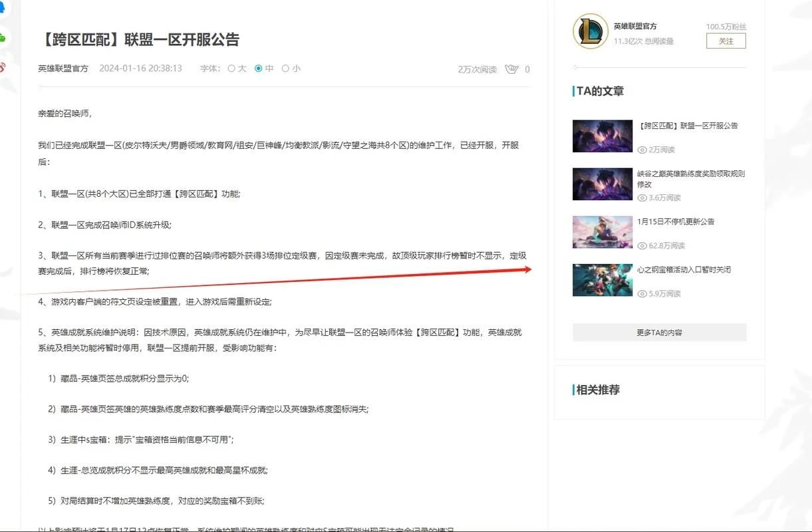Share article via the WeChat icon
The height and width of the screenshot is (532, 812).
(x=2, y=38)
